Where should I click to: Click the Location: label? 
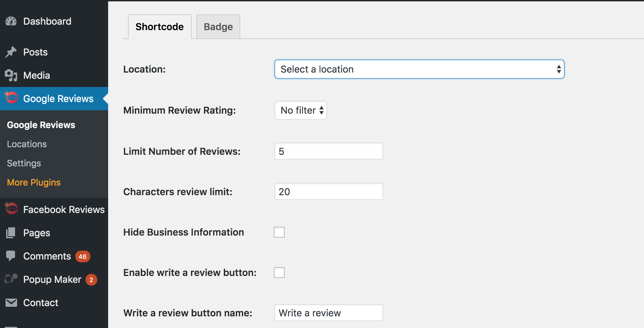click(144, 69)
